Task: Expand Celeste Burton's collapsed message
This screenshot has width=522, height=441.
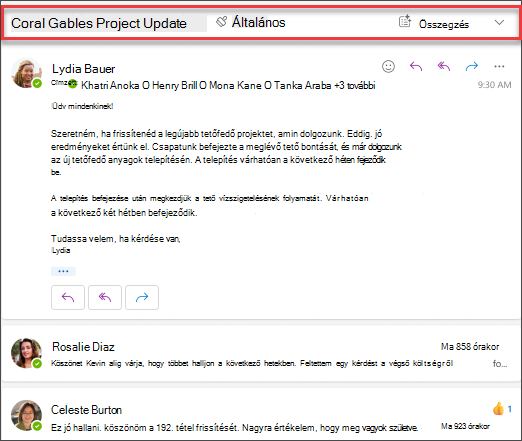Action: point(261,415)
